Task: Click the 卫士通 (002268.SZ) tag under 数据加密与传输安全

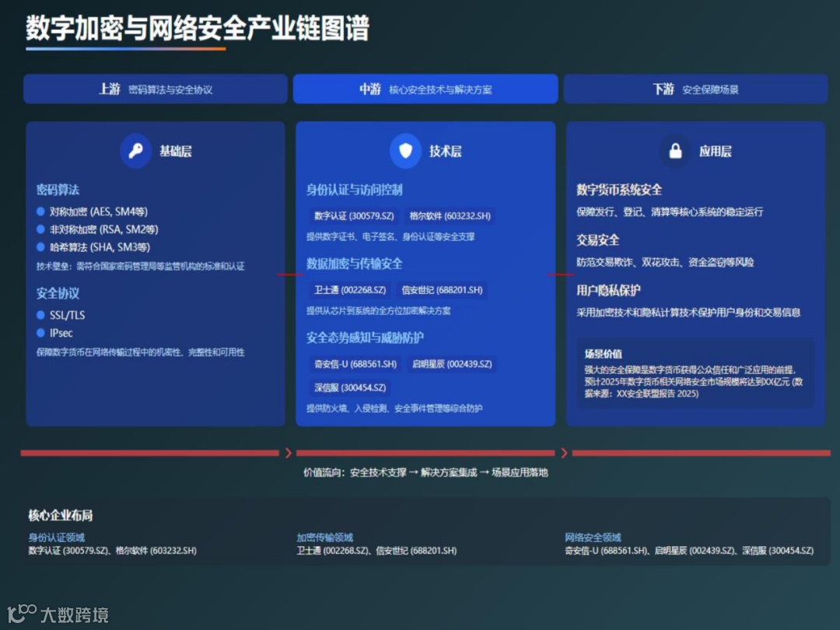Action: point(350,290)
